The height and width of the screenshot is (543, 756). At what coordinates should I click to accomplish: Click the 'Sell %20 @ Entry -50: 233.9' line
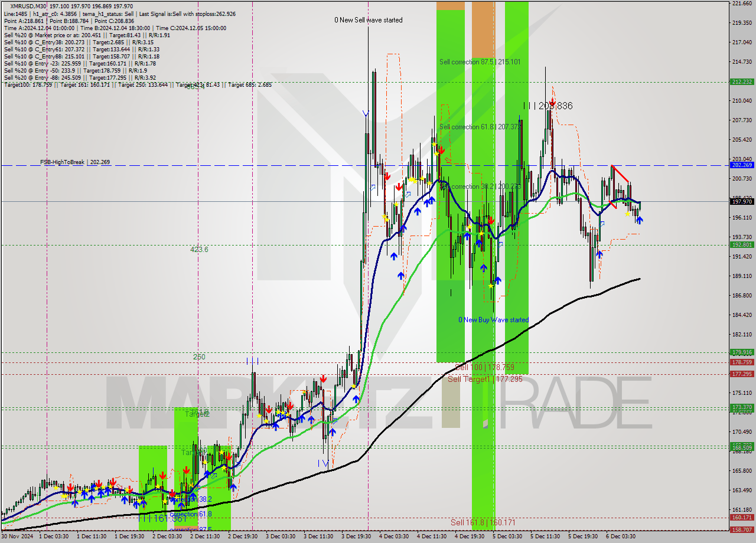40,70
